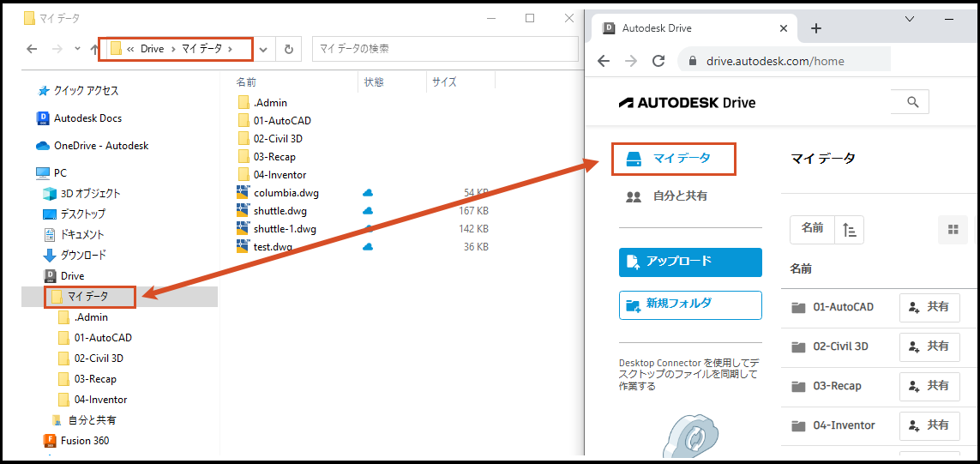Screen dimensions: 980x464
Task: Click 共有 button for 03-Recap
Action: point(929,387)
